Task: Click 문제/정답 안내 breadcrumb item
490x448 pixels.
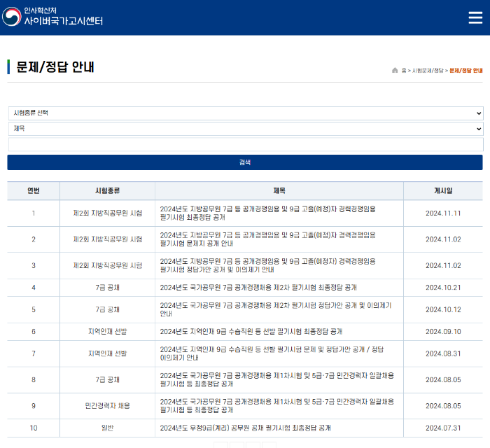Action: click(466, 71)
